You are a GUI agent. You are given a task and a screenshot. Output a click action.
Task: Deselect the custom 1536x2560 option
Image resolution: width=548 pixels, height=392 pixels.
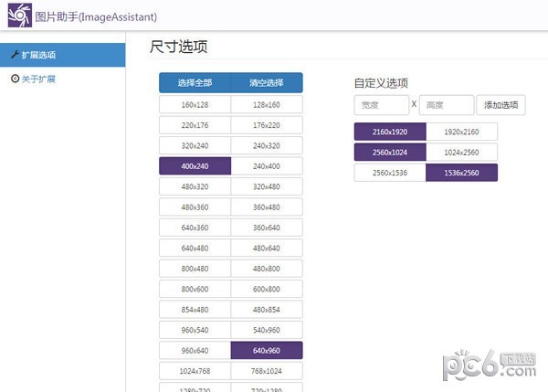[461, 173]
